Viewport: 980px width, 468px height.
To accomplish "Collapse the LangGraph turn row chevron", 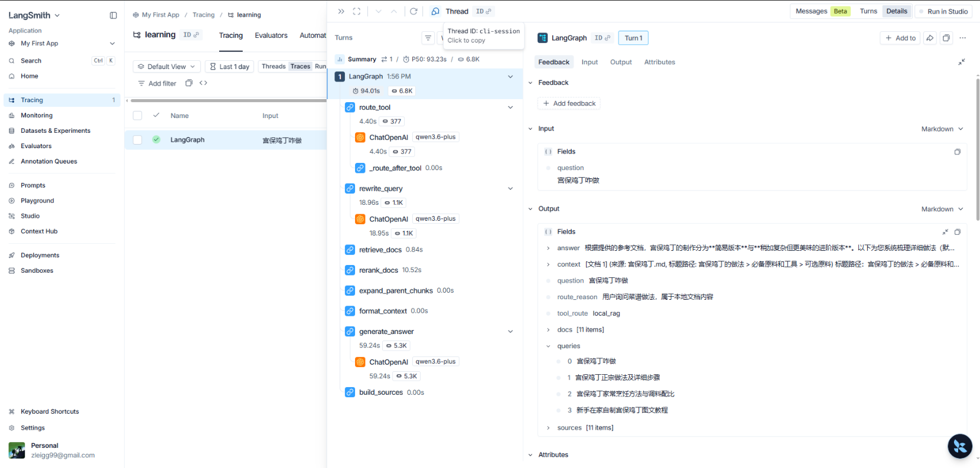I will pyautogui.click(x=510, y=77).
